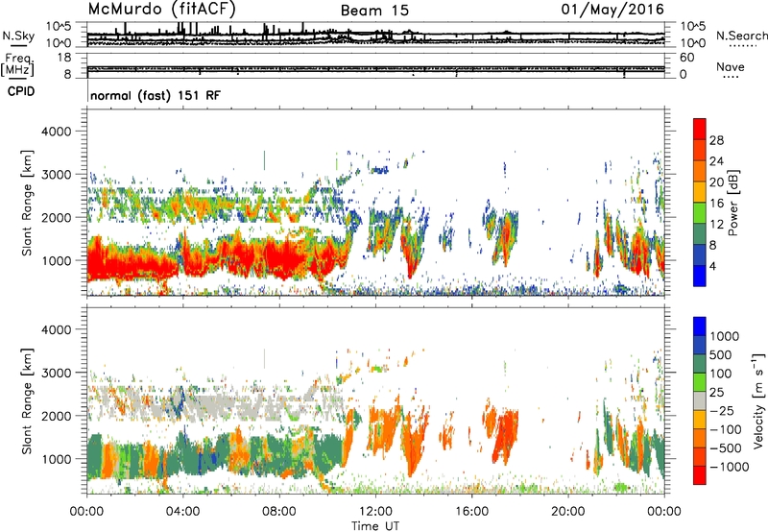Click the noise trace in the top panel
This screenshot has height=532, width=768.
click(375, 36)
